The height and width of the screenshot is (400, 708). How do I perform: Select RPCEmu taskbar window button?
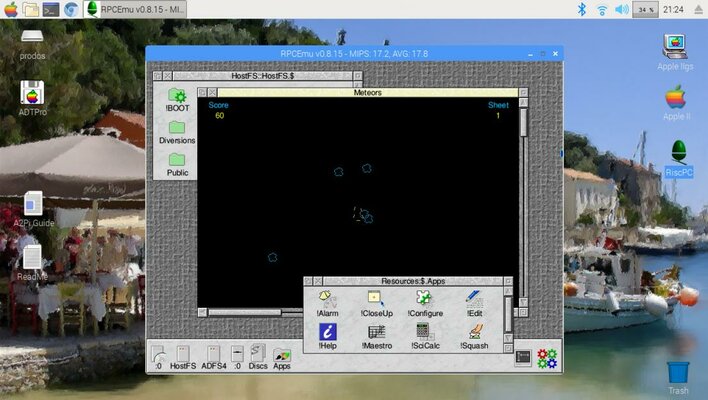[135, 9]
